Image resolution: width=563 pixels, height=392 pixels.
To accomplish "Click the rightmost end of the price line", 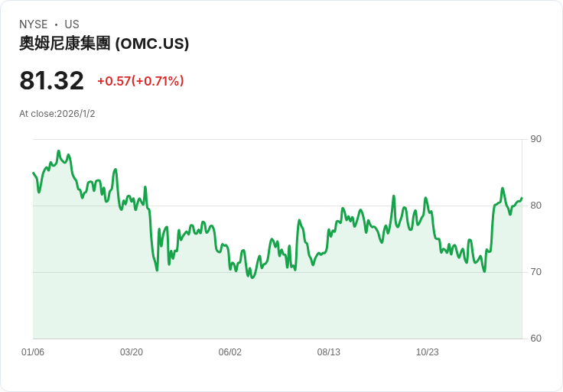I will click(x=522, y=199).
